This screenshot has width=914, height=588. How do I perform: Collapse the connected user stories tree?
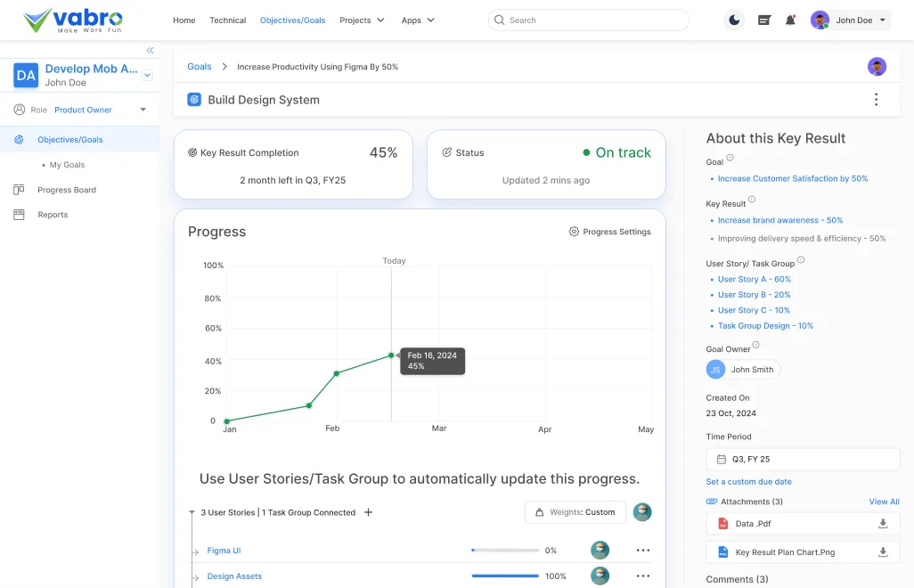pos(192,512)
